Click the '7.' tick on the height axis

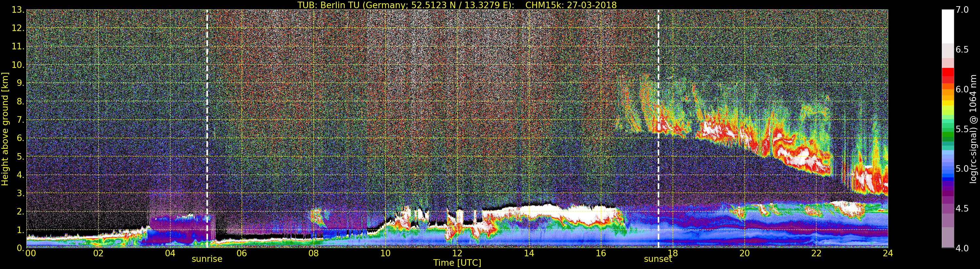(x=21, y=120)
